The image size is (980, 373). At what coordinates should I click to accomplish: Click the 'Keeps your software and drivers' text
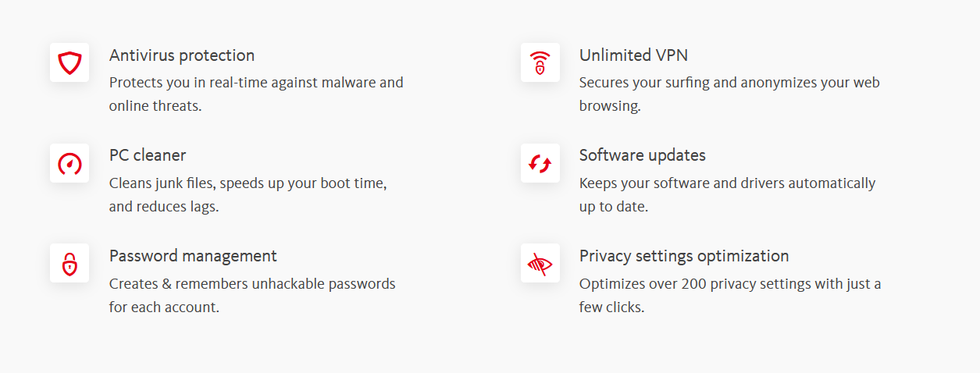pyautogui.click(x=726, y=183)
